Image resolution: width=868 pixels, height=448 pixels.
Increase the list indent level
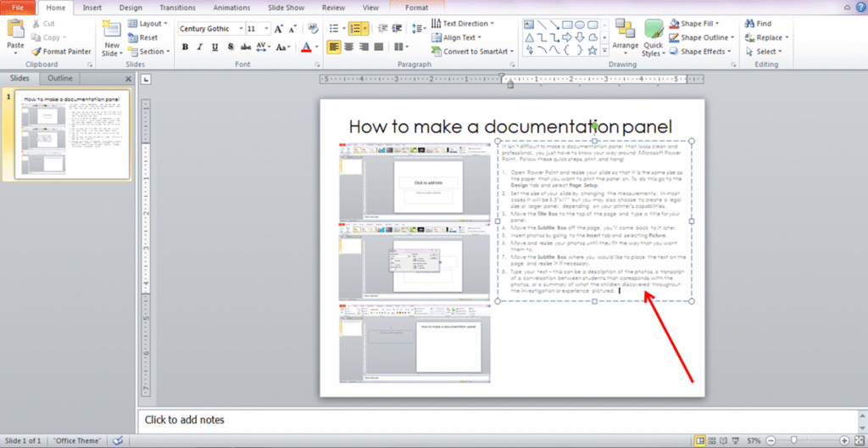point(397,28)
